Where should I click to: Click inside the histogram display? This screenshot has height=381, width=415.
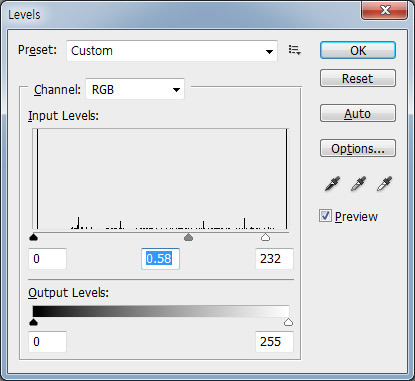[160, 179]
